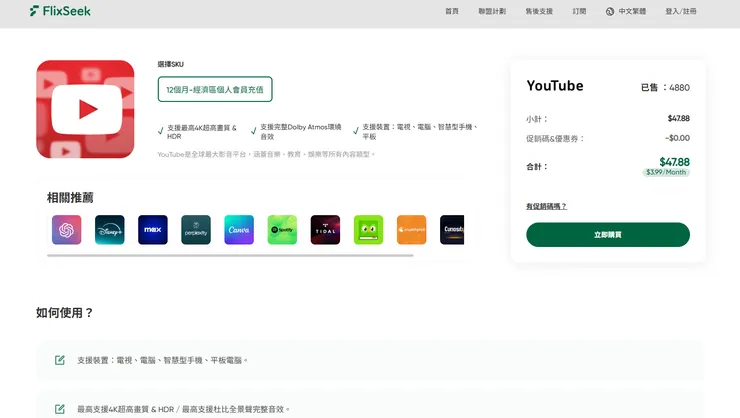Open the Disney+ recommended product icon
This screenshot has width=740, height=418.
109,230
